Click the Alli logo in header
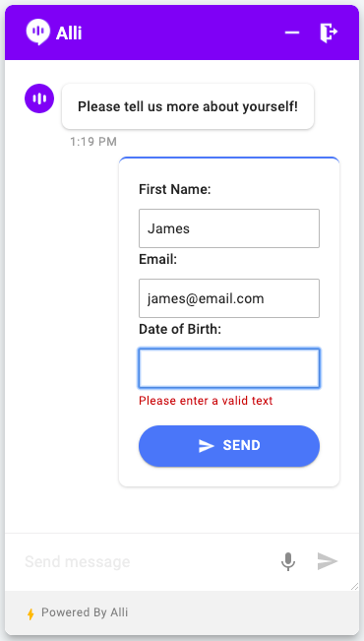 (x=38, y=32)
